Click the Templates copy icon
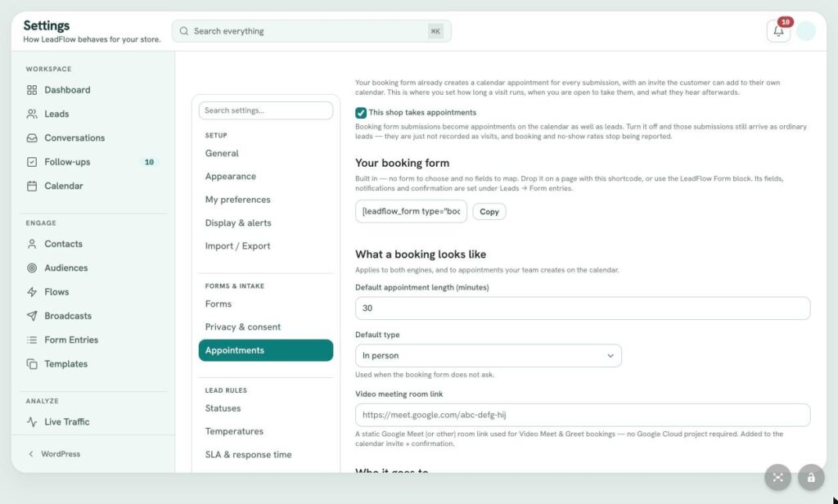The width and height of the screenshot is (838, 504). point(32,364)
